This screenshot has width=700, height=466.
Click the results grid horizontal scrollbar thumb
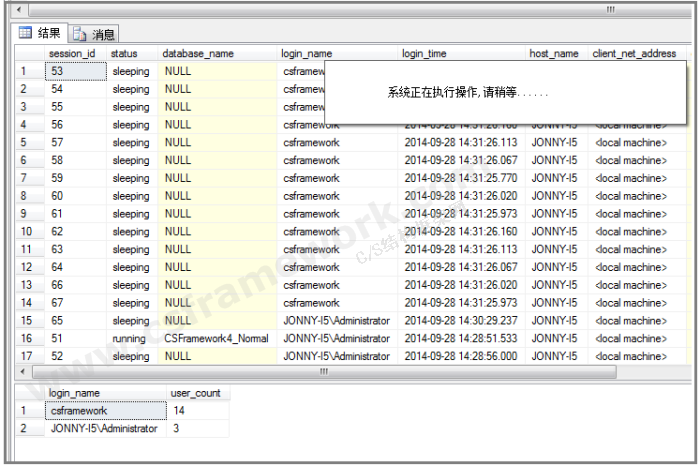pyautogui.click(x=322, y=371)
